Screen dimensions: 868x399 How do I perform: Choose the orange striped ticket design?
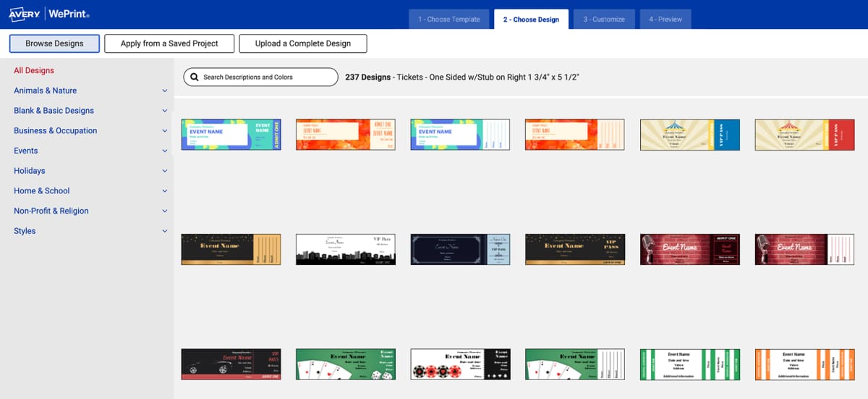click(x=804, y=364)
